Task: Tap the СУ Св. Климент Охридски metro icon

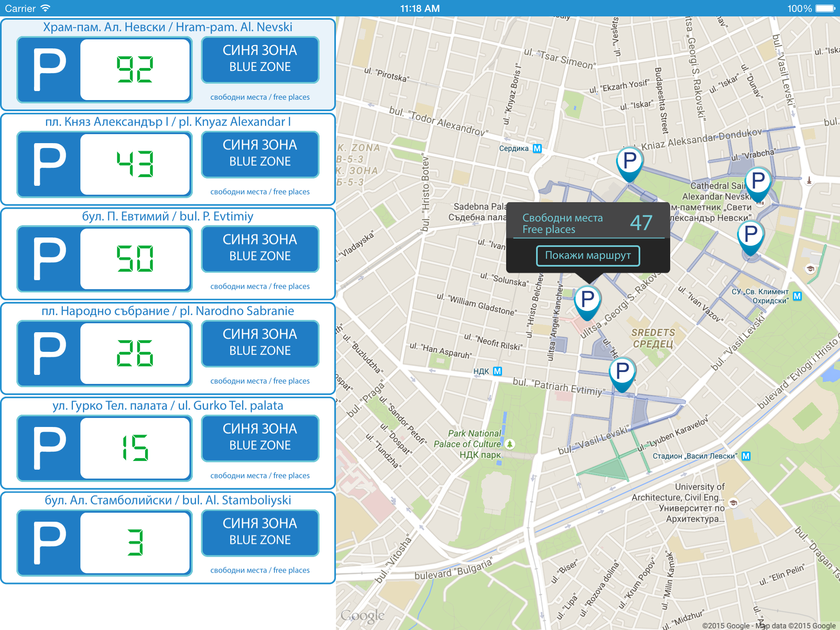Action: (797, 296)
